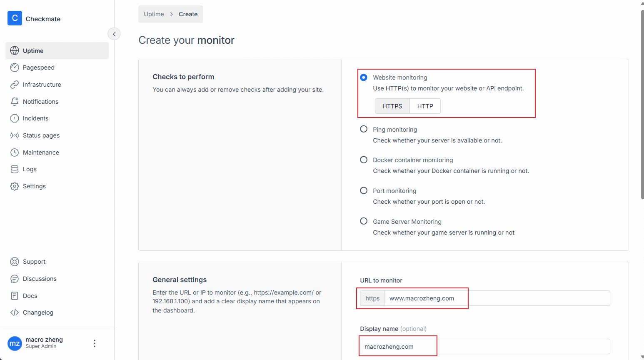
Task: Click the page vertical scrollbar
Action: point(642,104)
